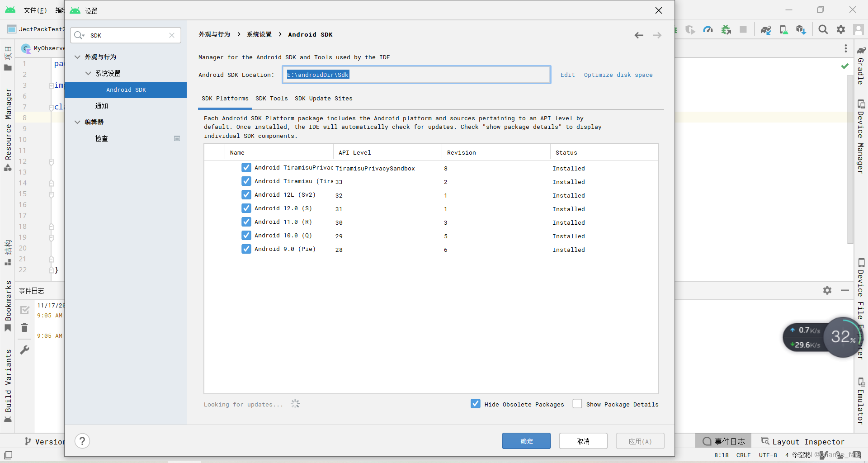Sort table by API Level column
The height and width of the screenshot is (463, 868).
pos(387,152)
